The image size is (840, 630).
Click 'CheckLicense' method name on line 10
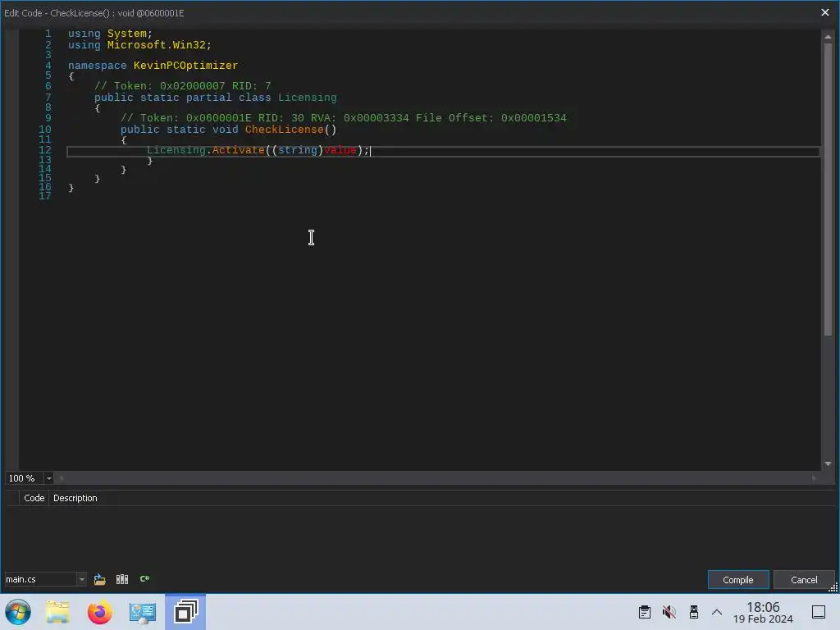click(x=285, y=130)
